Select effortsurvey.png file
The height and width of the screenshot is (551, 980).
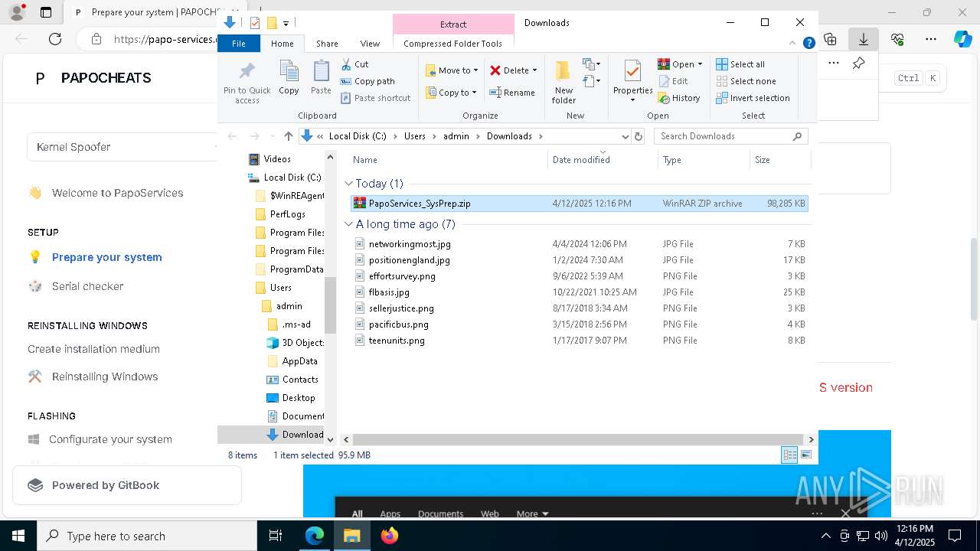tap(579, 276)
